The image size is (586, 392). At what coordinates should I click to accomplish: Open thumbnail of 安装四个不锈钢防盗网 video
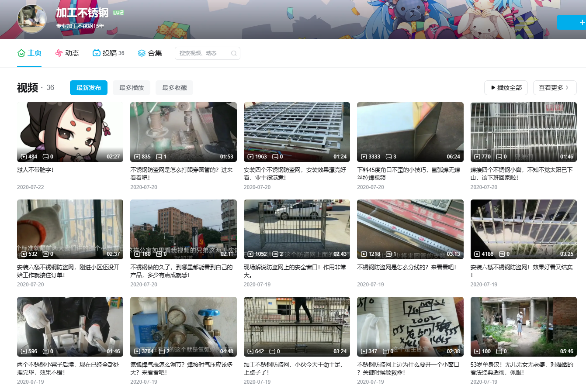[297, 132]
